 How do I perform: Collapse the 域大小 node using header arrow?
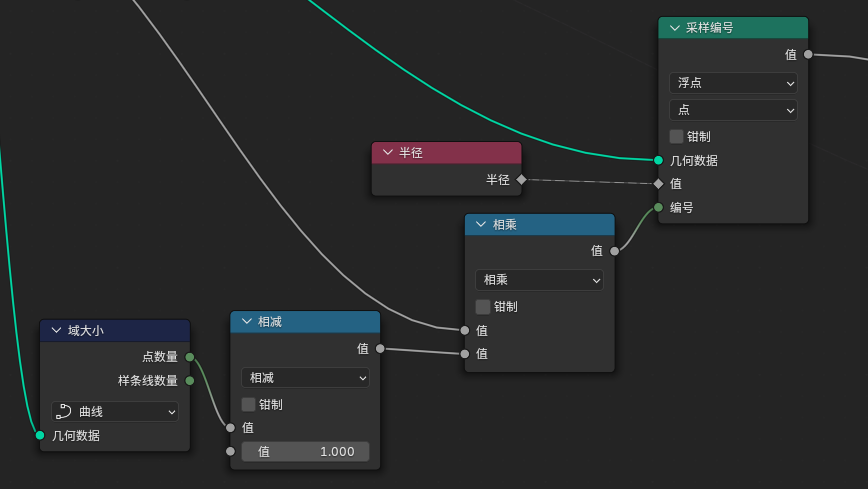point(56,331)
